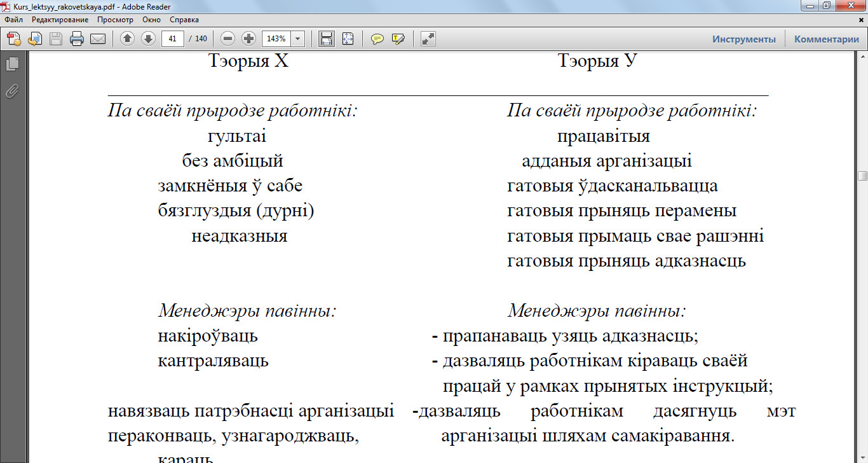This screenshot has height=463, width=868.
Task: Click the word накіроўваць
Action: click(208, 336)
